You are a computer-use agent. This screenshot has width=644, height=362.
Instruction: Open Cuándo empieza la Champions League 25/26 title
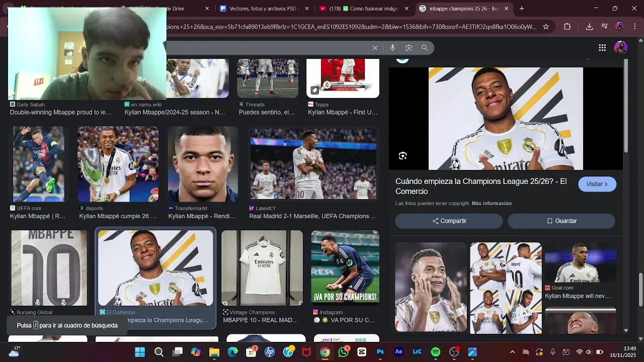pos(481,187)
